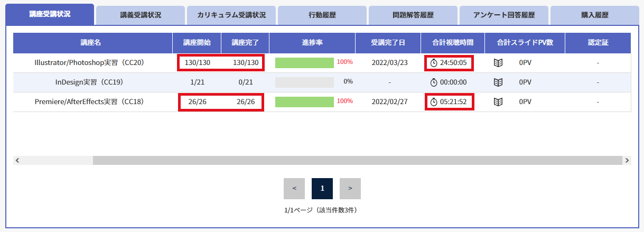Select the 行動履歴 tab
The width and height of the screenshot is (644, 232).
pyautogui.click(x=322, y=15)
